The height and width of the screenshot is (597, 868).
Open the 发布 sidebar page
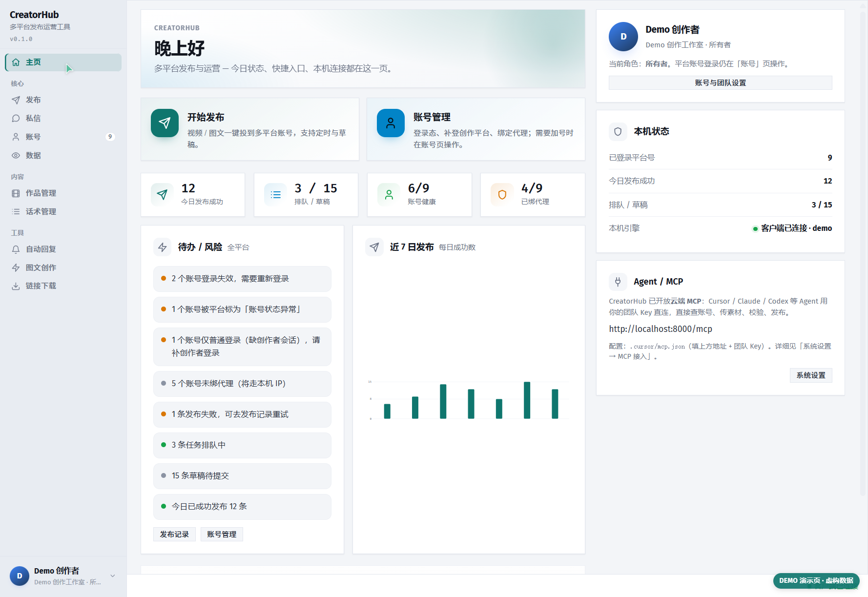click(x=63, y=100)
